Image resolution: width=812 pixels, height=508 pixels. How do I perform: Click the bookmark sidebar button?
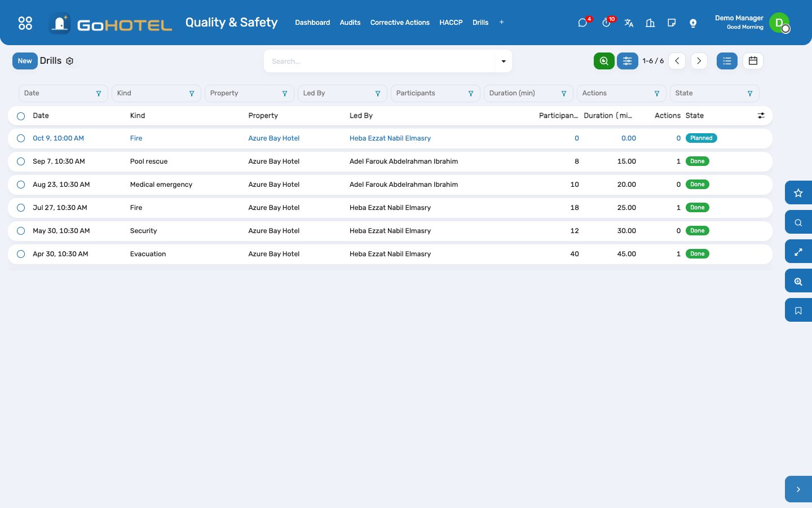click(798, 310)
